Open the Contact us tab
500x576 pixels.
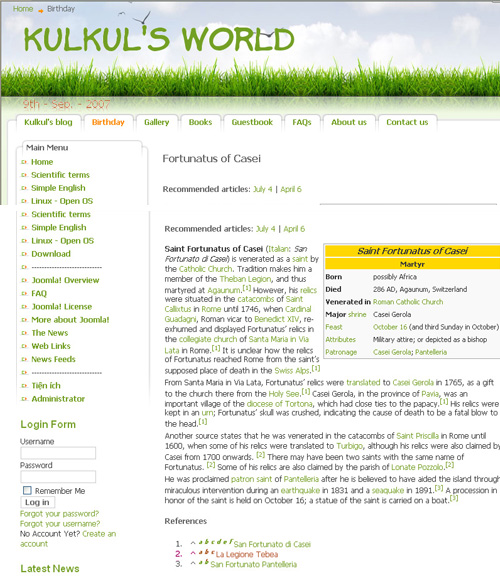[407, 122]
